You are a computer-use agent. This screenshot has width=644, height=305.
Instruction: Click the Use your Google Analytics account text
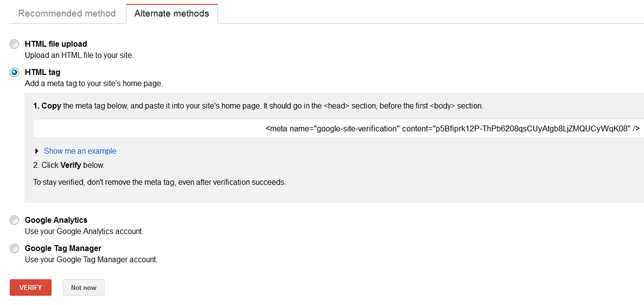[84, 231]
